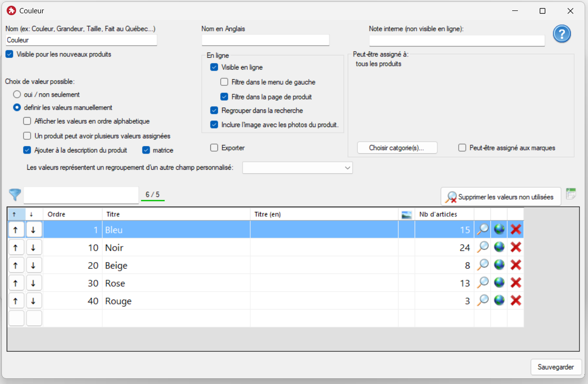This screenshot has height=384, width=588.
Task: Open the regroupement champ personnalisé dropdown
Action: 297,168
